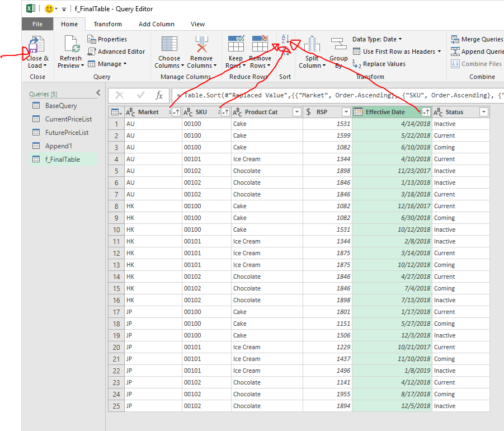The width and height of the screenshot is (504, 431).
Task: Click the Remove Columns icon
Action: 200,45
